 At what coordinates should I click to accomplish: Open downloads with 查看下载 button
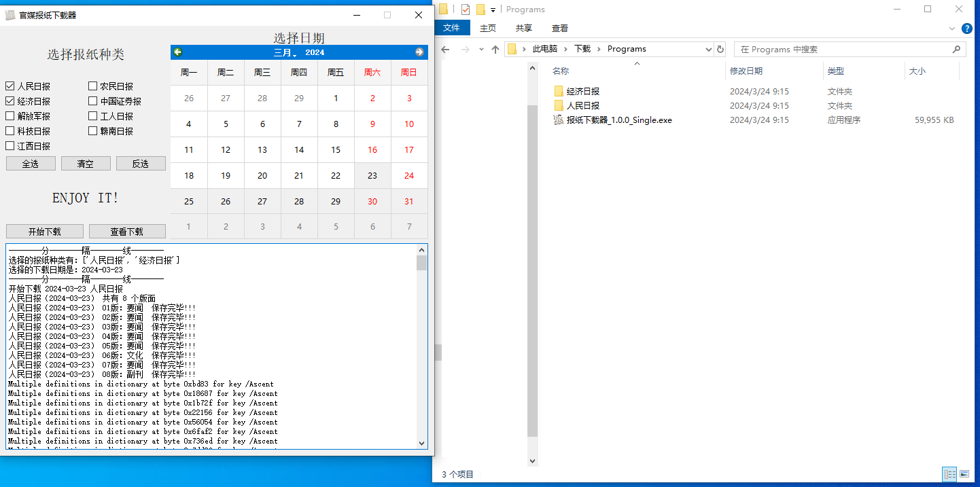[x=127, y=231]
